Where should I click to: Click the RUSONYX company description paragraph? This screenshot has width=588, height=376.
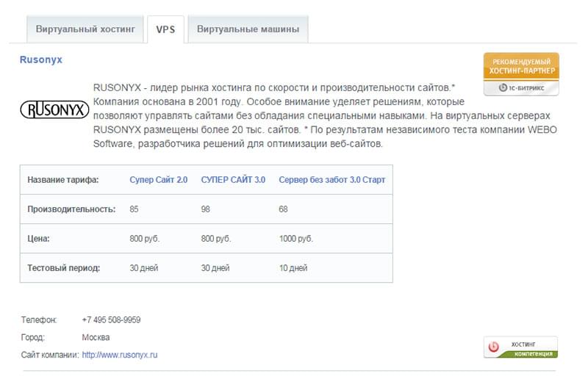[x=325, y=116]
